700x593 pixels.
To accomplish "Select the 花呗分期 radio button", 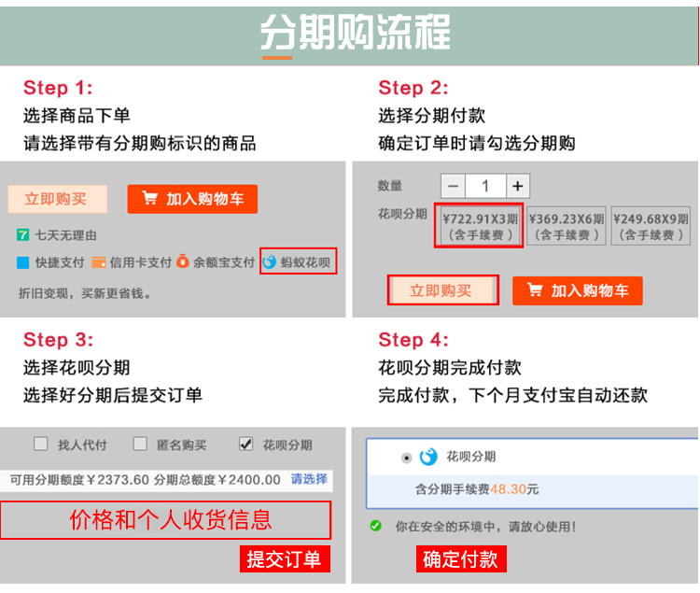I will tap(406, 458).
